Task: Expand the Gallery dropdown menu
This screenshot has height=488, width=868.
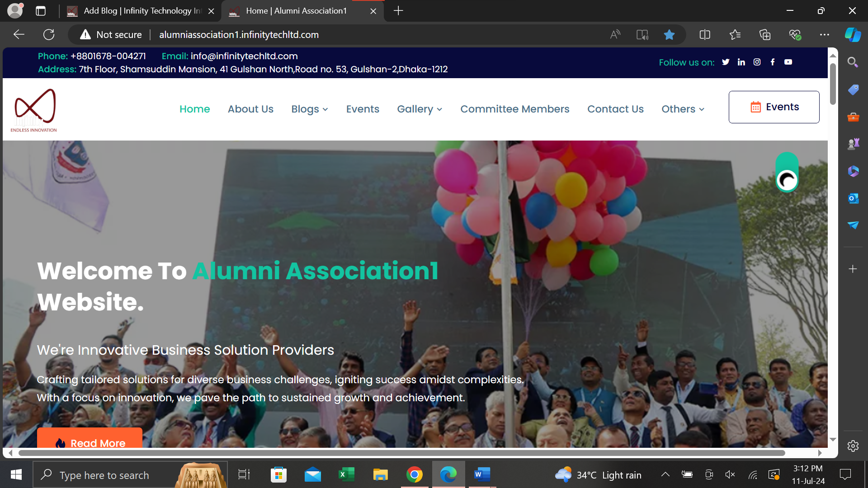Action: point(419,109)
